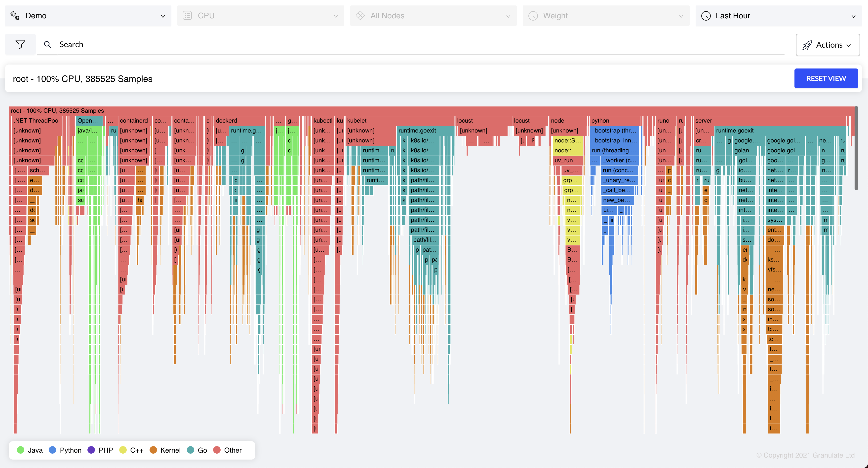The width and height of the screenshot is (868, 468).
Task: Click the search magnifier icon
Action: (x=47, y=44)
